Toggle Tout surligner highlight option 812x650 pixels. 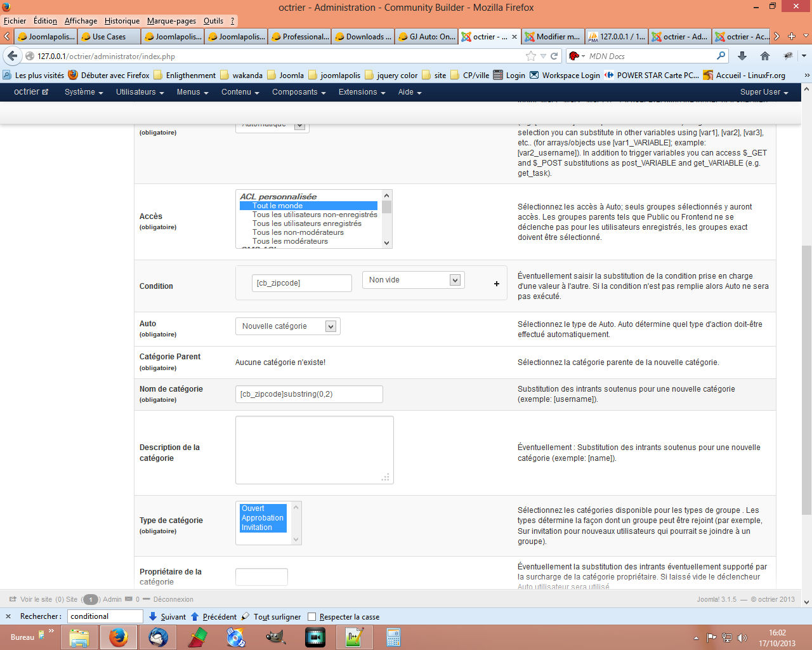click(271, 616)
